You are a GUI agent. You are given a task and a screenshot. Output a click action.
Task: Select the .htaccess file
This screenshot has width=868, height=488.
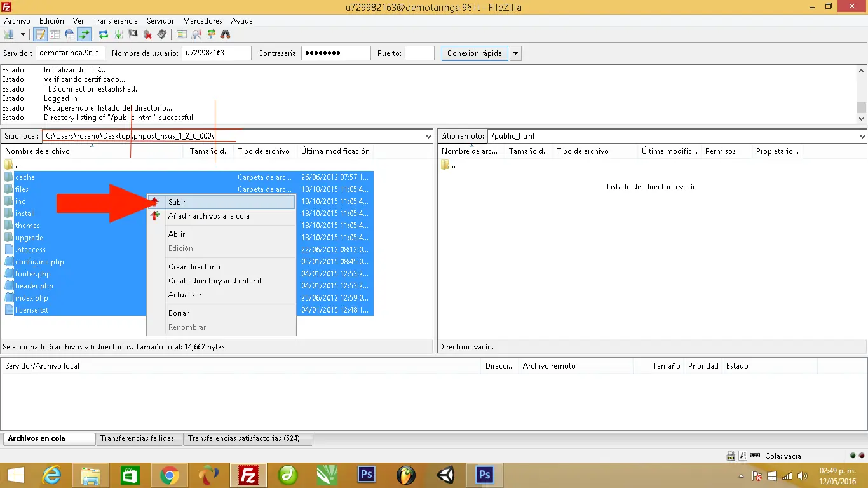[30, 250]
